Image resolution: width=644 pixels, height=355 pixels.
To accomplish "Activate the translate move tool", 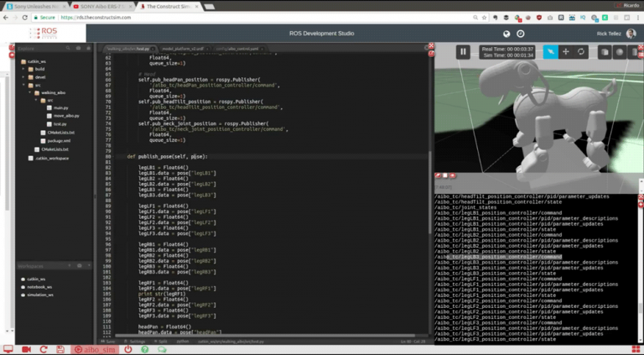I will pos(565,52).
